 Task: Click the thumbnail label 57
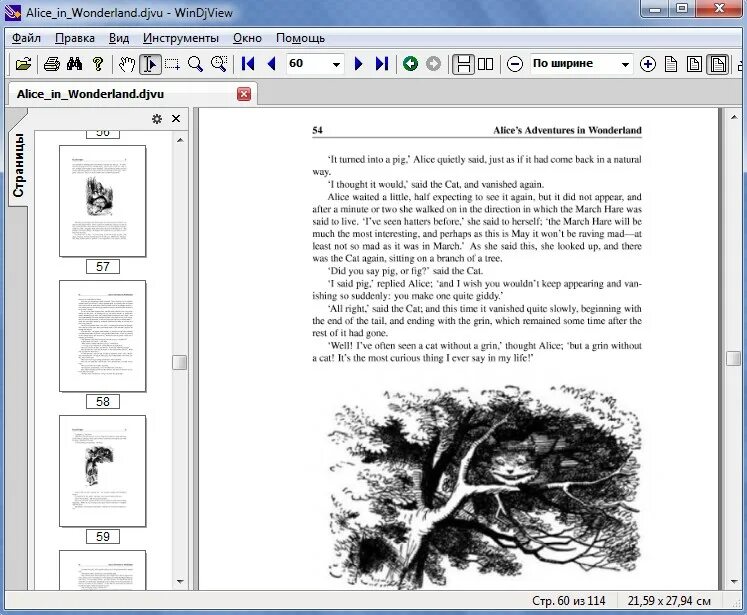point(103,267)
